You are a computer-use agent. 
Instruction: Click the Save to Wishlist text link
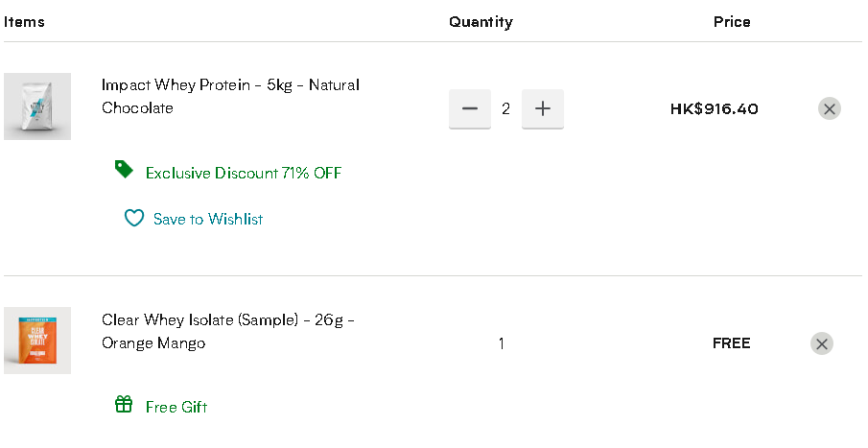click(x=208, y=220)
